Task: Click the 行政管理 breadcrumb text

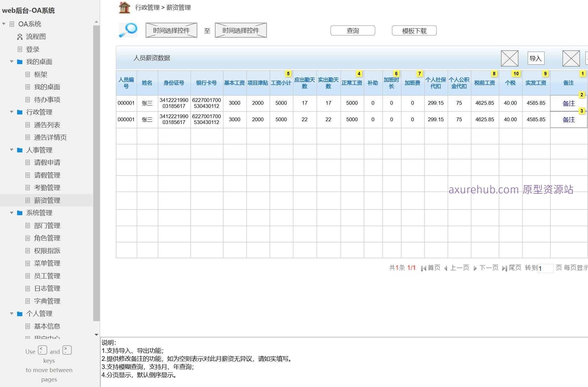Action: point(148,7)
